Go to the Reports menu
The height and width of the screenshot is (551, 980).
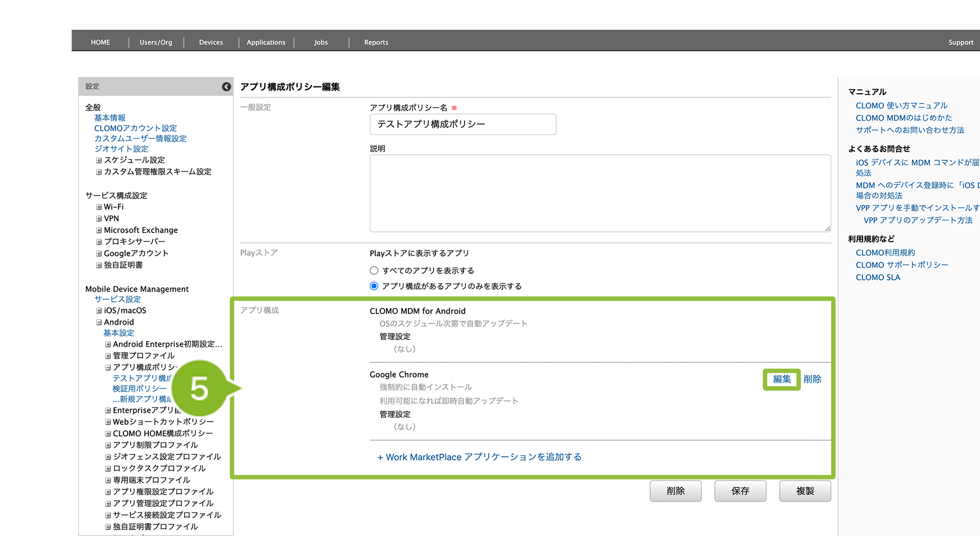tap(376, 42)
